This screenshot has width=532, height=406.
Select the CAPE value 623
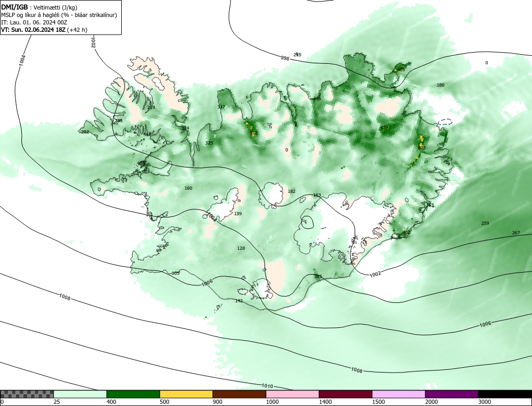coord(422,148)
